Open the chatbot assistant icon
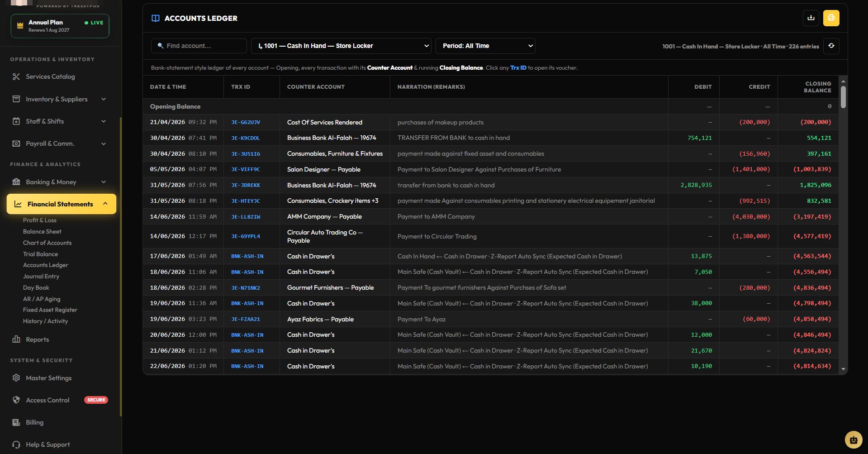The image size is (868, 454). pos(854,440)
